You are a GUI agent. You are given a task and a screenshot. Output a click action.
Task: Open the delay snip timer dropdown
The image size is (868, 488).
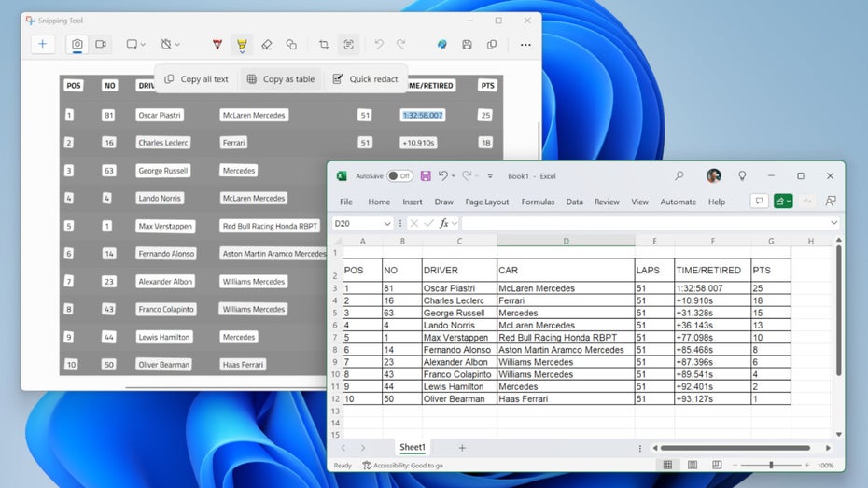(170, 44)
